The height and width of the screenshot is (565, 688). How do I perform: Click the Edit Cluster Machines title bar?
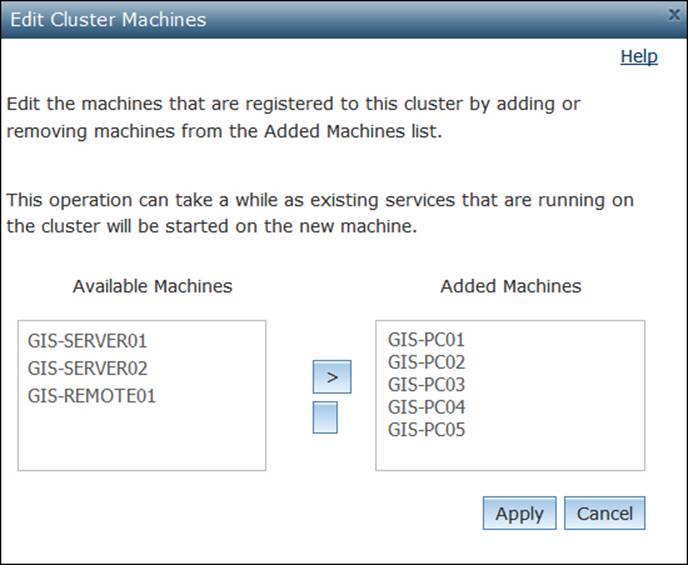click(300, 19)
